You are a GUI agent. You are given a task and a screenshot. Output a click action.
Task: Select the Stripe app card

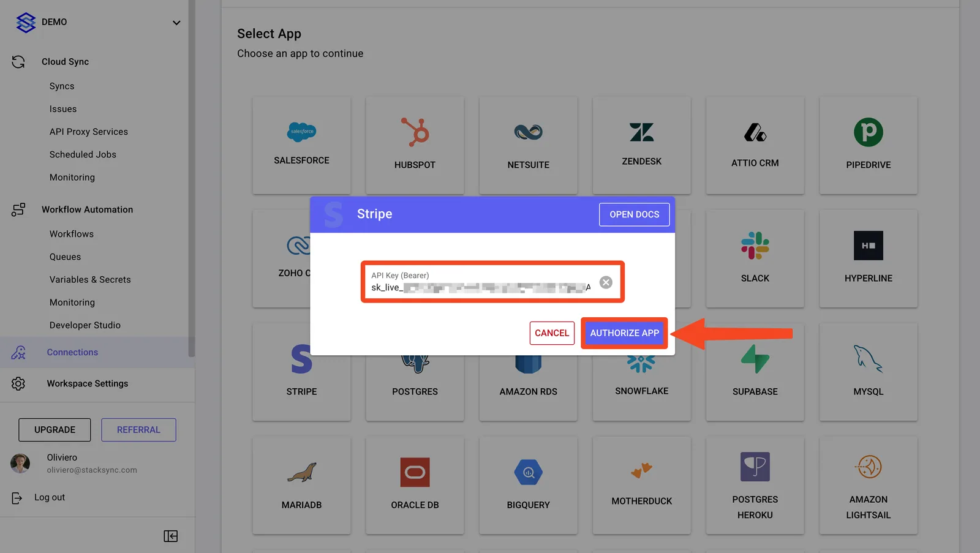click(x=301, y=372)
